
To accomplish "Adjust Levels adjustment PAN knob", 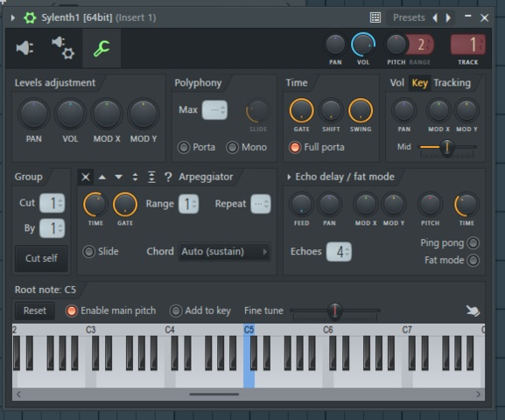I will pos(34,114).
